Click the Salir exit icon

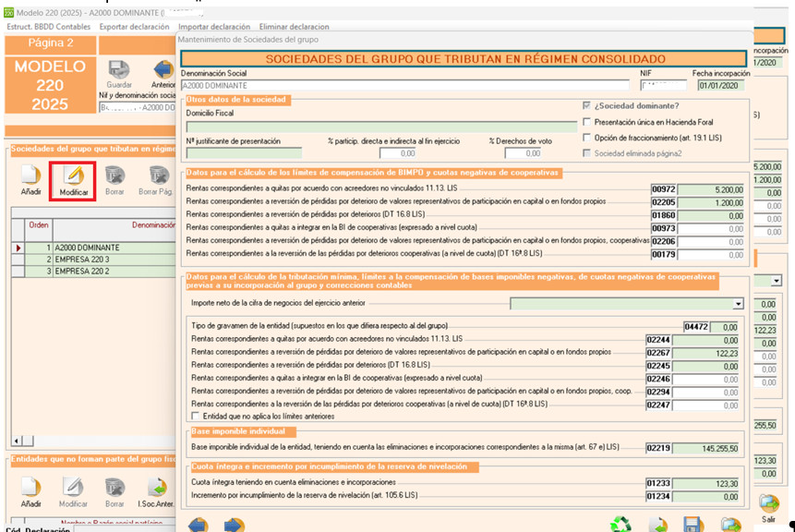coord(768,503)
